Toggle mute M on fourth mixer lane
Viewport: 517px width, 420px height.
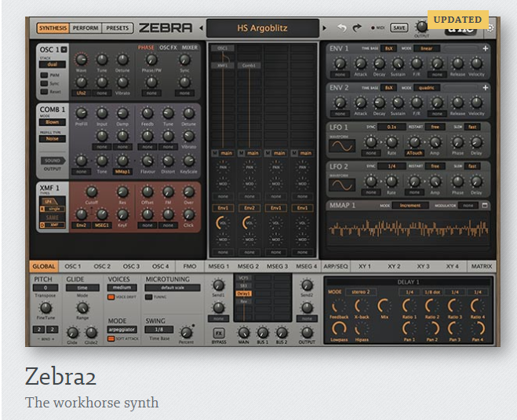click(x=294, y=153)
